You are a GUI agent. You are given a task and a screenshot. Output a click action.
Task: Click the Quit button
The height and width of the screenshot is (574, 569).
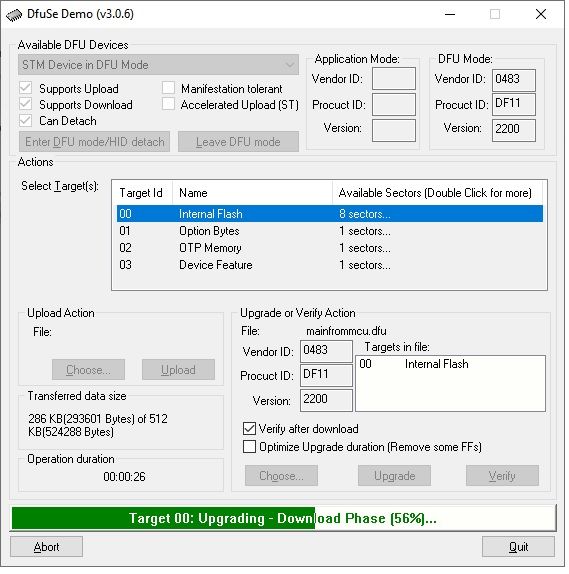pos(518,547)
